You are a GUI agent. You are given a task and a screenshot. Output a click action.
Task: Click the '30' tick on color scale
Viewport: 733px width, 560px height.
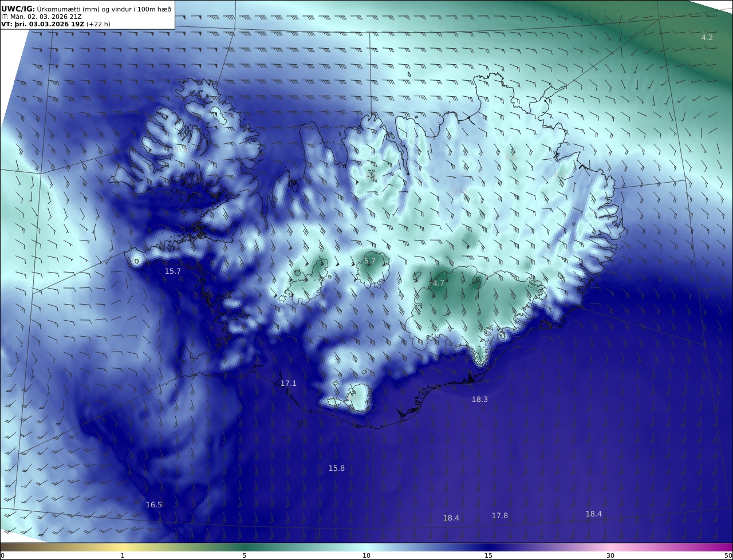610,555
